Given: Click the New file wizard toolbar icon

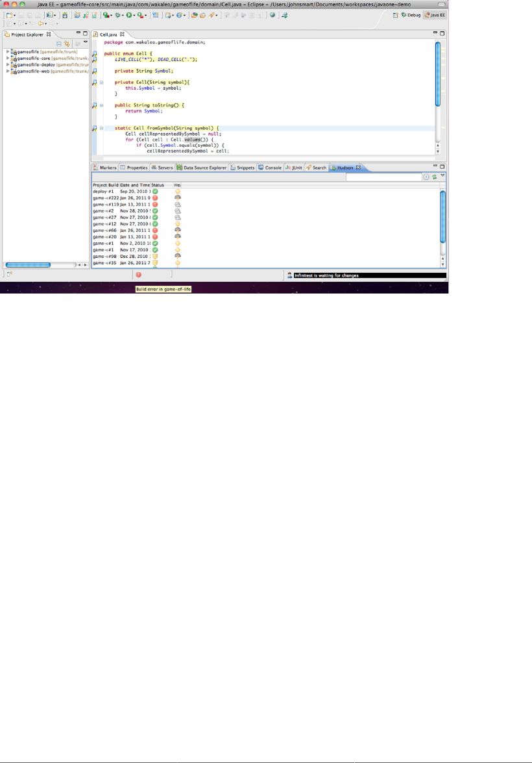Looking at the screenshot, I should [9, 15].
